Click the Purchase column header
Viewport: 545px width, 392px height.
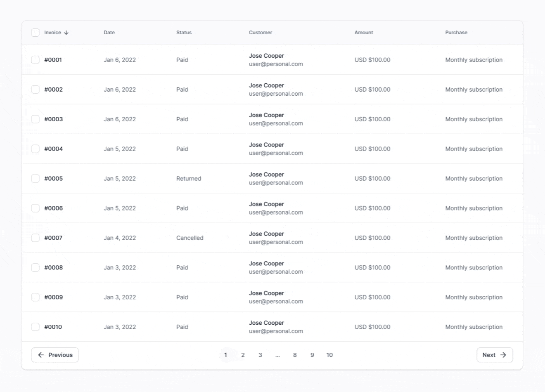pos(456,33)
